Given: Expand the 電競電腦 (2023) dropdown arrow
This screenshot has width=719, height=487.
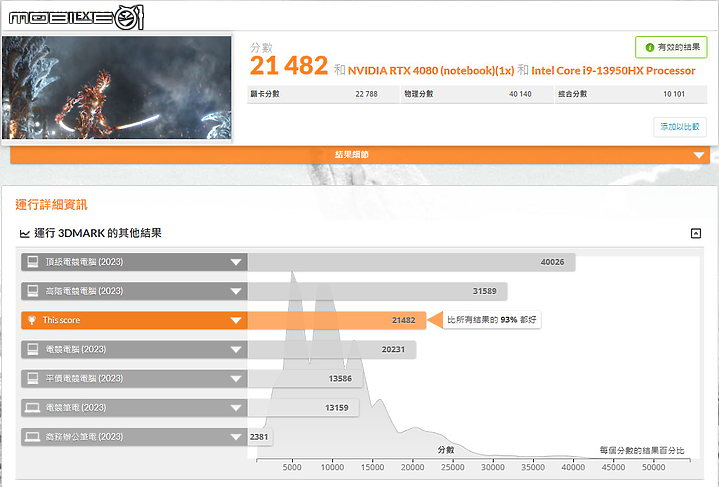Looking at the screenshot, I should click(x=236, y=349).
